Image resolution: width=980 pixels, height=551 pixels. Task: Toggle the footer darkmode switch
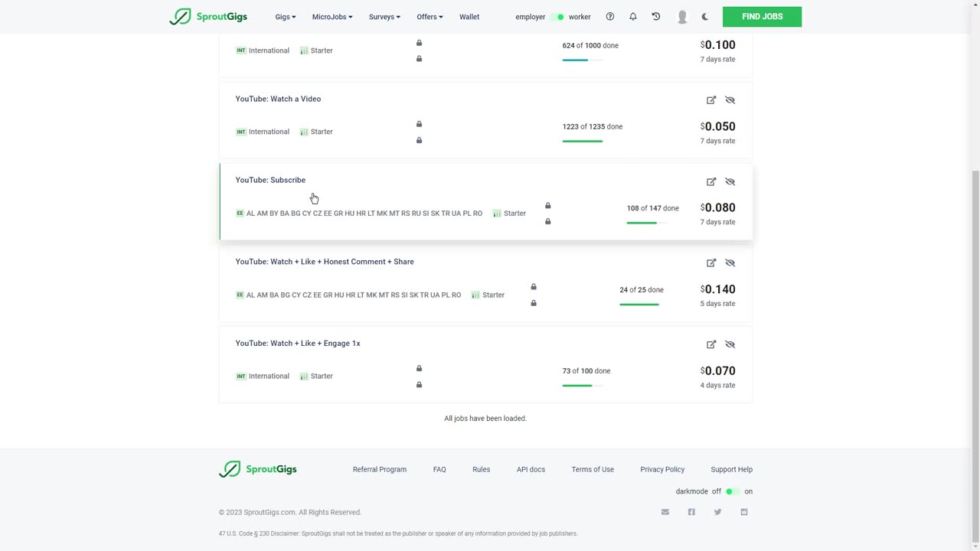(x=732, y=491)
